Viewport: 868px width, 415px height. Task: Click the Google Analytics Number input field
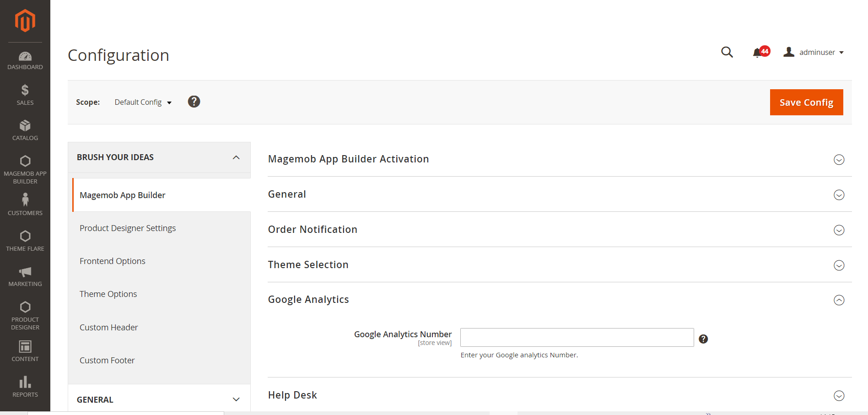(x=577, y=338)
